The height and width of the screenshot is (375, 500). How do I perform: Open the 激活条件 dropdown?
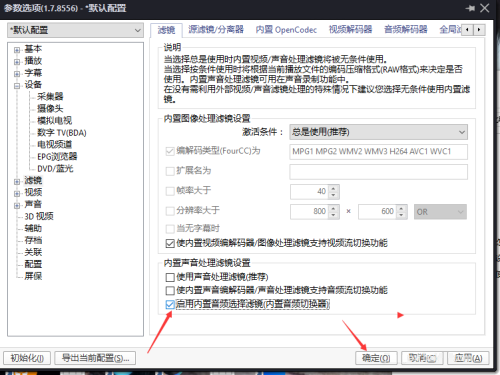[x=378, y=132]
